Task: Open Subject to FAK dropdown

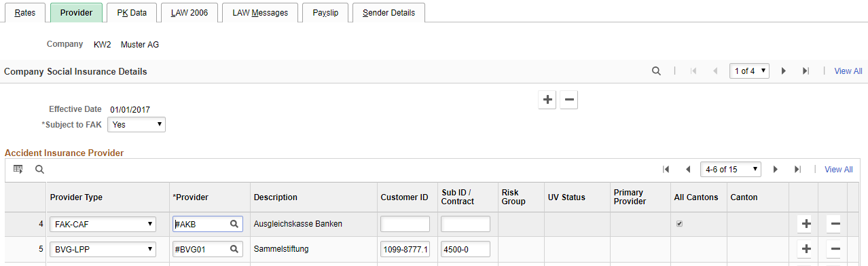Action: click(137, 125)
